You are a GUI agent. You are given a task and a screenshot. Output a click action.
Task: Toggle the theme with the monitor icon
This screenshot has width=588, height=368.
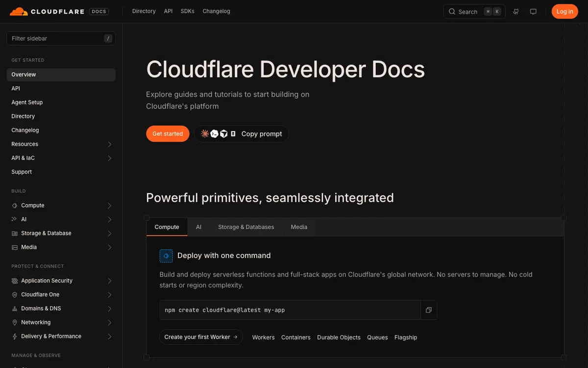(x=534, y=12)
